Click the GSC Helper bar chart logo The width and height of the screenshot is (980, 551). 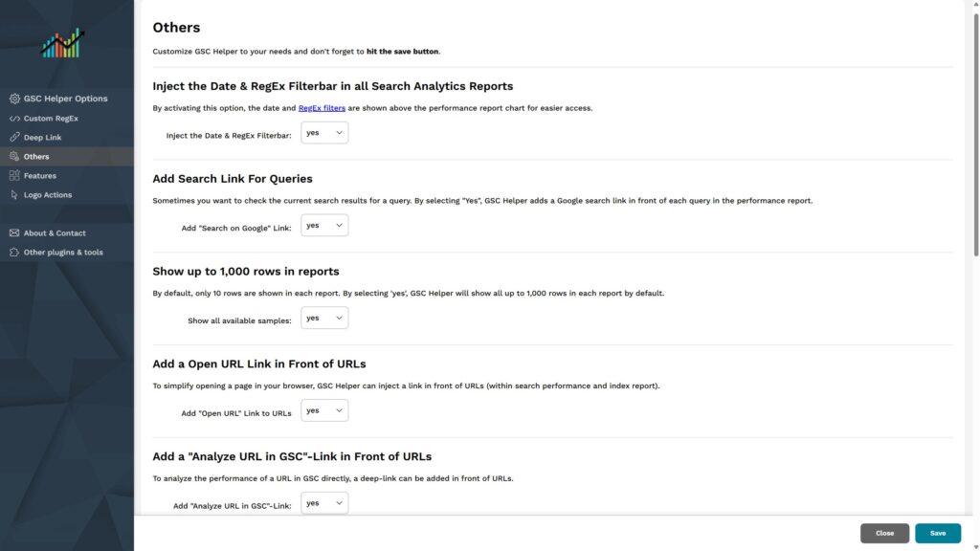[x=63, y=44]
